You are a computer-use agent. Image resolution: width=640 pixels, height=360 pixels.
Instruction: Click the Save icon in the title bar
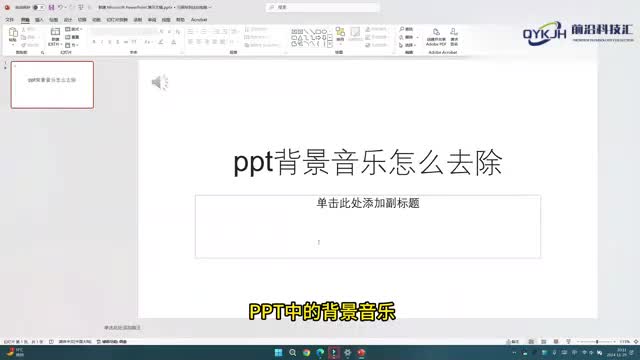point(51,7)
